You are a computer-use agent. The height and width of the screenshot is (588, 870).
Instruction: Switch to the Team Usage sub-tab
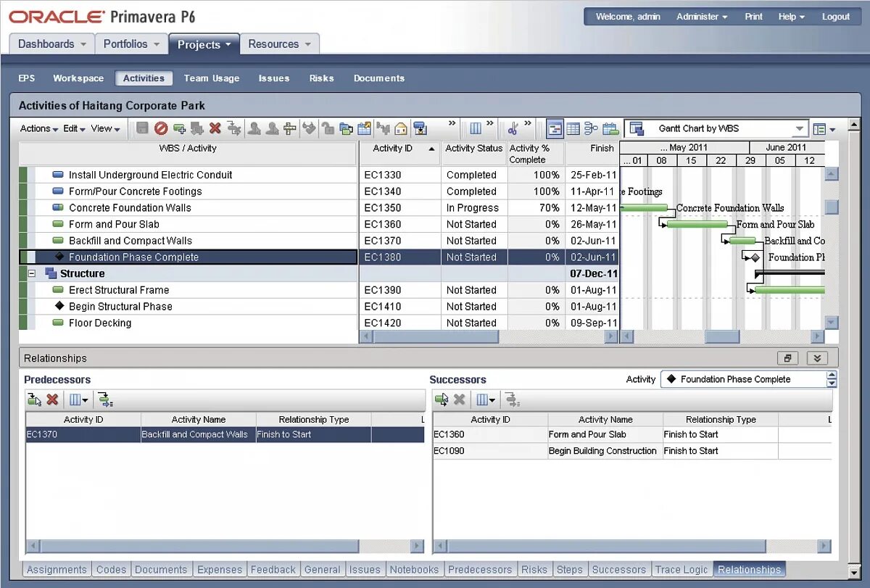click(x=212, y=78)
